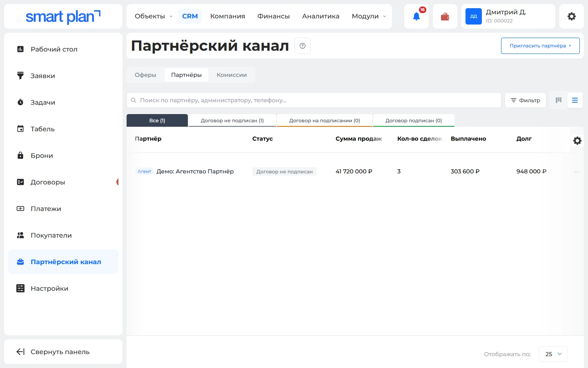
Task: Click the Партнёрский канал briefcase icon
Action: click(x=20, y=262)
